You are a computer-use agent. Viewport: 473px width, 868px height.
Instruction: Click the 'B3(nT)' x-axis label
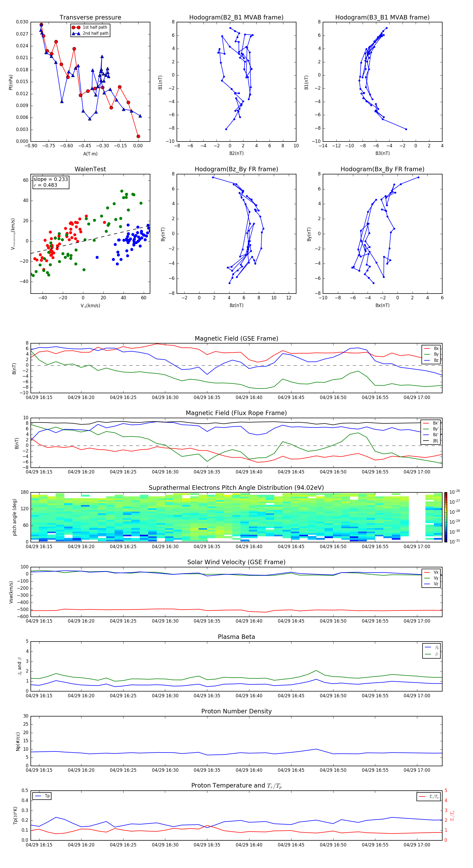[382, 153]
